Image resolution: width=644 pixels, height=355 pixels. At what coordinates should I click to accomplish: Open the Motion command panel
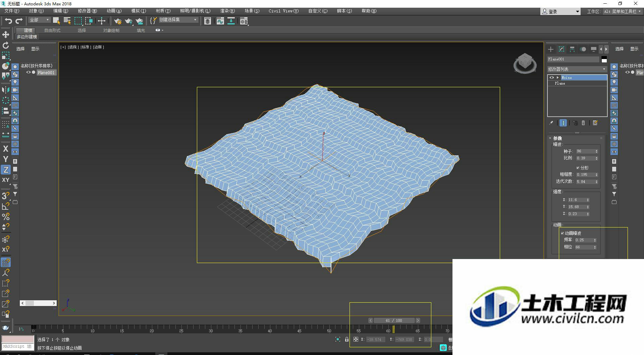583,49
